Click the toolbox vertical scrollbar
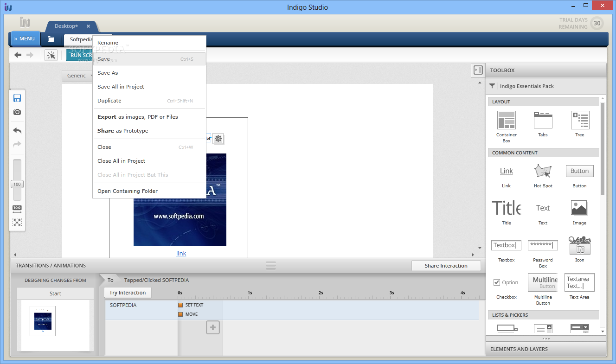This screenshot has width=616, height=364. [x=603, y=148]
